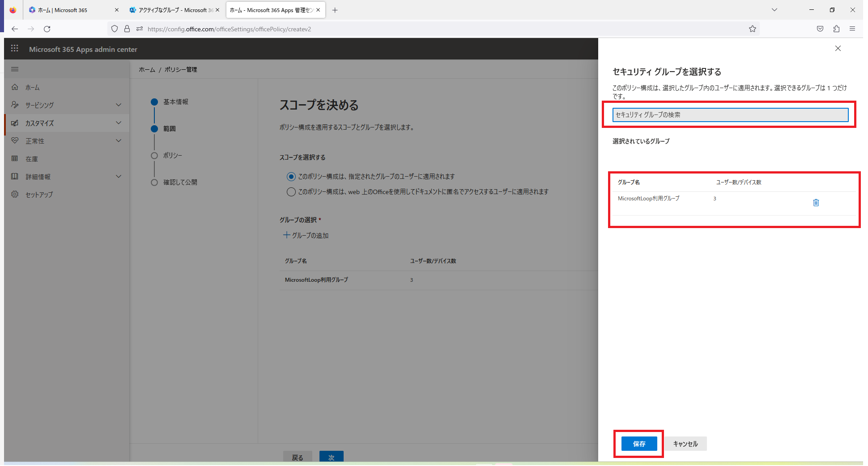Delete MicrosoftLoop利用グループ with trash icon
Viewport: 868px width, 466px height.
click(816, 203)
